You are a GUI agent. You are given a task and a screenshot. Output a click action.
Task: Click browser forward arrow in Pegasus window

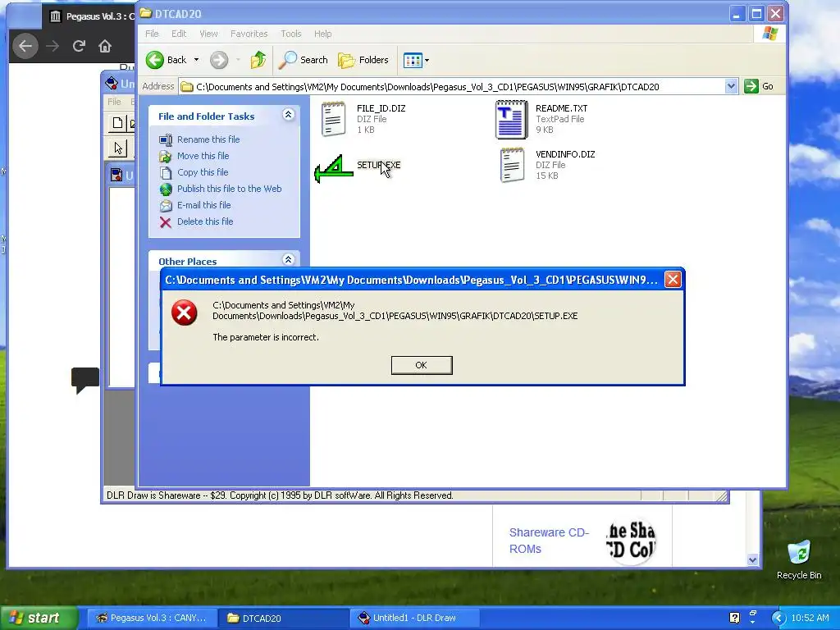[x=52, y=46]
